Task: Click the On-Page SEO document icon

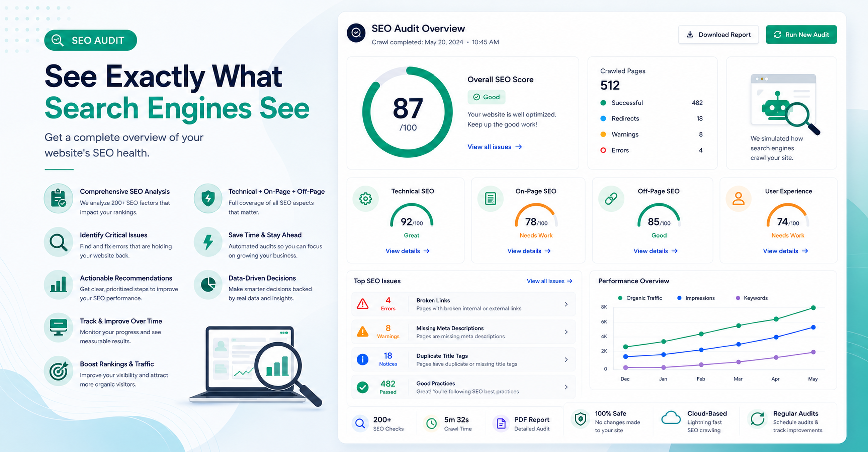Action: point(491,199)
